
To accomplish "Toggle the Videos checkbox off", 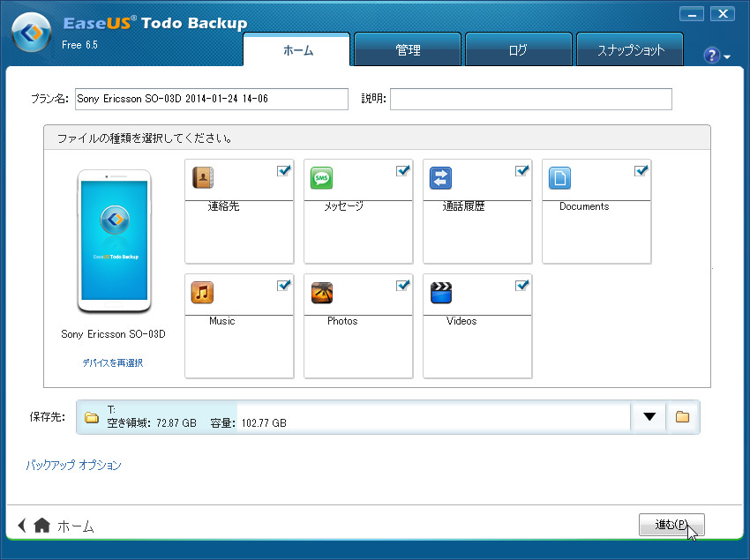I will [521, 284].
